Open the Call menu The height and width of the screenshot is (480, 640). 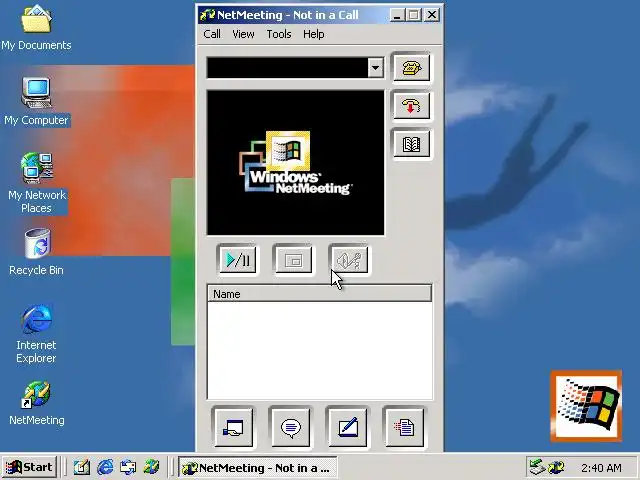pyautogui.click(x=212, y=34)
